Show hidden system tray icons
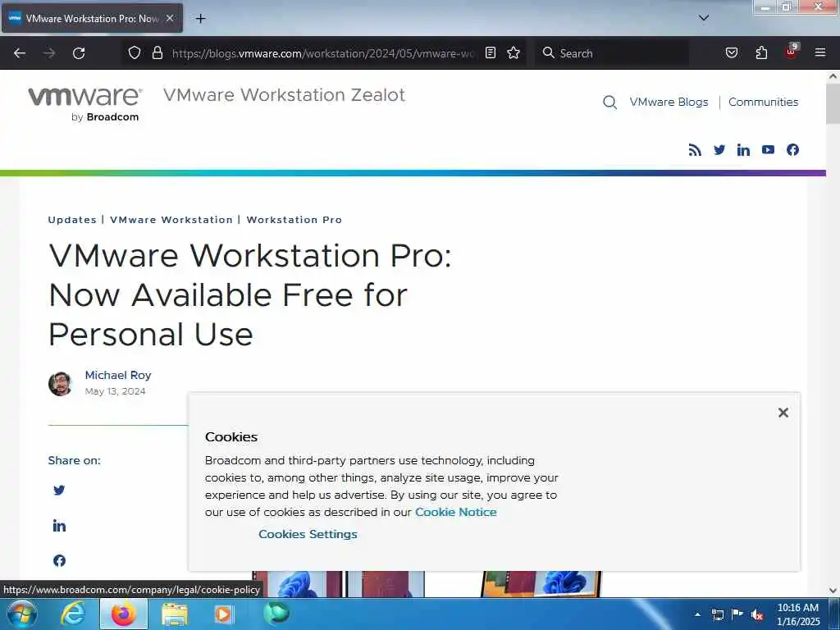This screenshot has height=630, width=840. point(697,614)
